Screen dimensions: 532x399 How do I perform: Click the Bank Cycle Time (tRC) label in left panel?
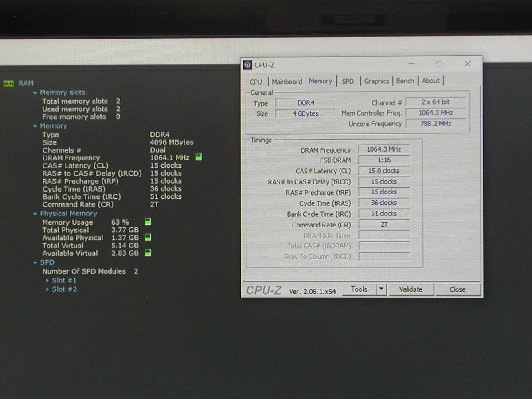pos(82,196)
